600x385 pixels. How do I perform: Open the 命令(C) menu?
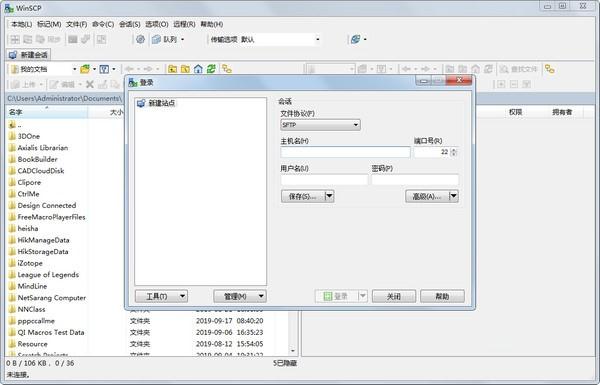pos(103,24)
